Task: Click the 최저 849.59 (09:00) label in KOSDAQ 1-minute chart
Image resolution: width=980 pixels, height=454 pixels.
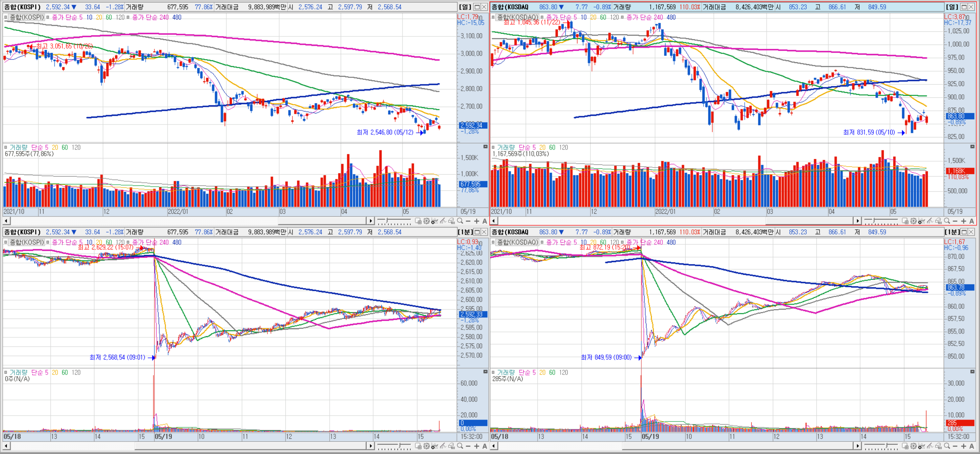Action: point(606,357)
